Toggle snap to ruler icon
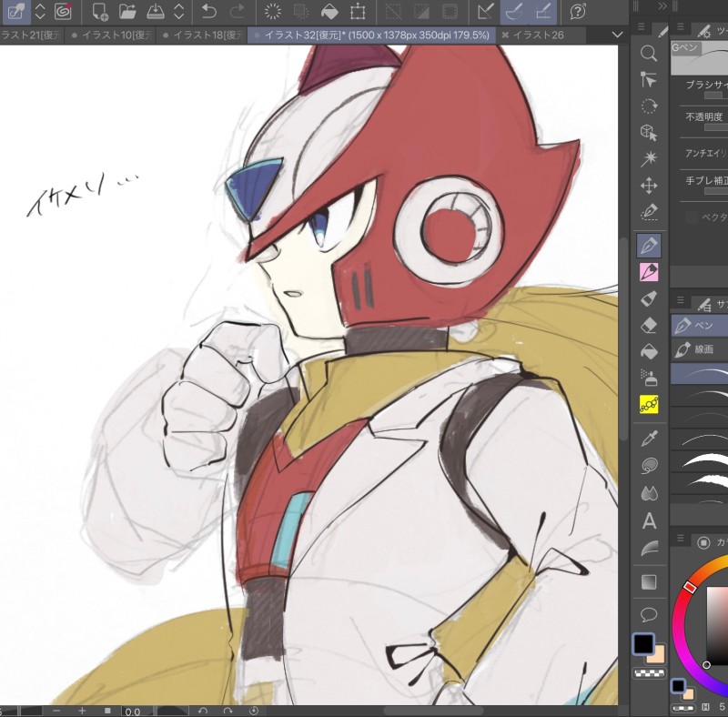Viewport: 728px width, 717px height. pyautogui.click(x=485, y=12)
